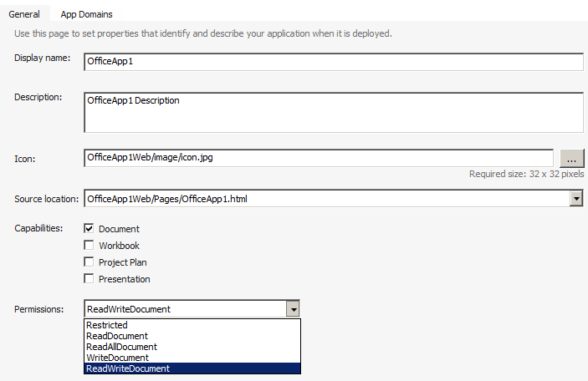Select the General tab
The image size is (588, 381).
pos(24,14)
